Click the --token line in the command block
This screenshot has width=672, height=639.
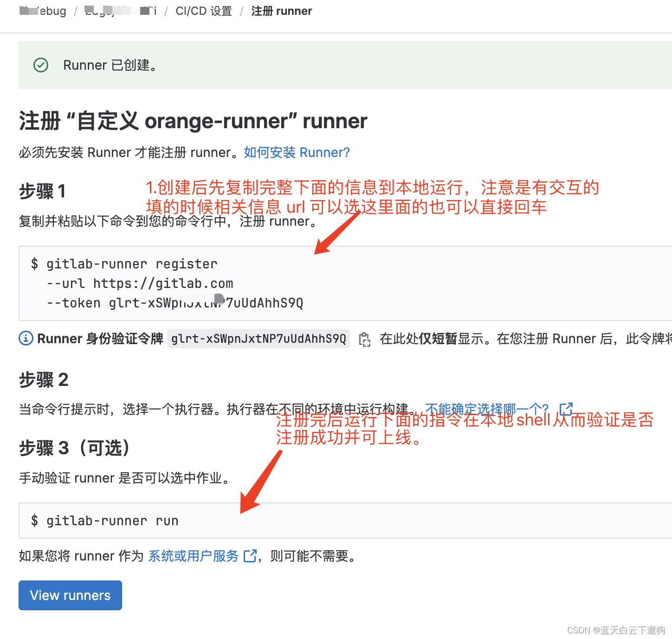[175, 303]
